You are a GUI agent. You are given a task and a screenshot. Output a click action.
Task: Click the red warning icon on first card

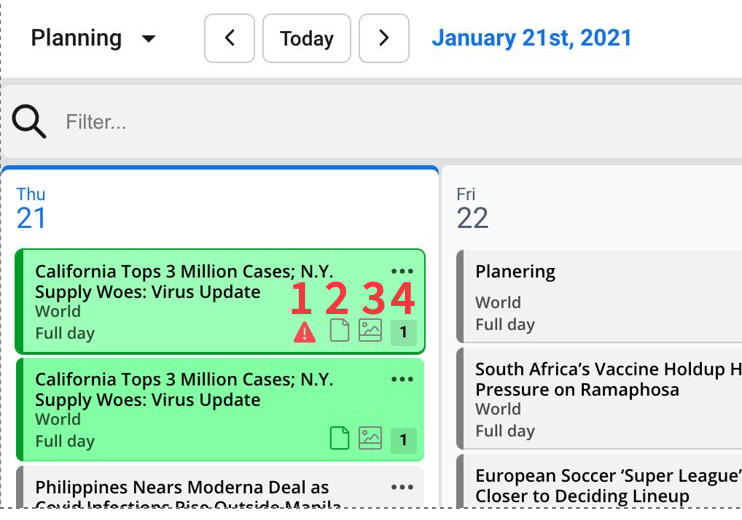click(x=305, y=332)
